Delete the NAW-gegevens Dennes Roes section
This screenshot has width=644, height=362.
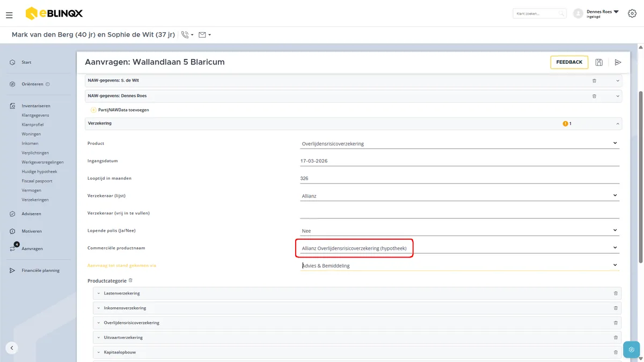pyautogui.click(x=594, y=96)
